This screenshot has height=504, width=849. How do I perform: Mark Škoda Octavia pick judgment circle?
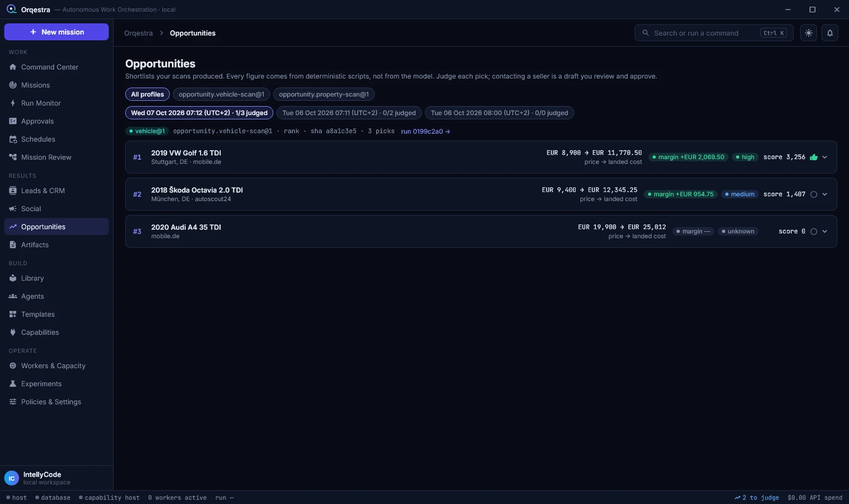pyautogui.click(x=813, y=194)
